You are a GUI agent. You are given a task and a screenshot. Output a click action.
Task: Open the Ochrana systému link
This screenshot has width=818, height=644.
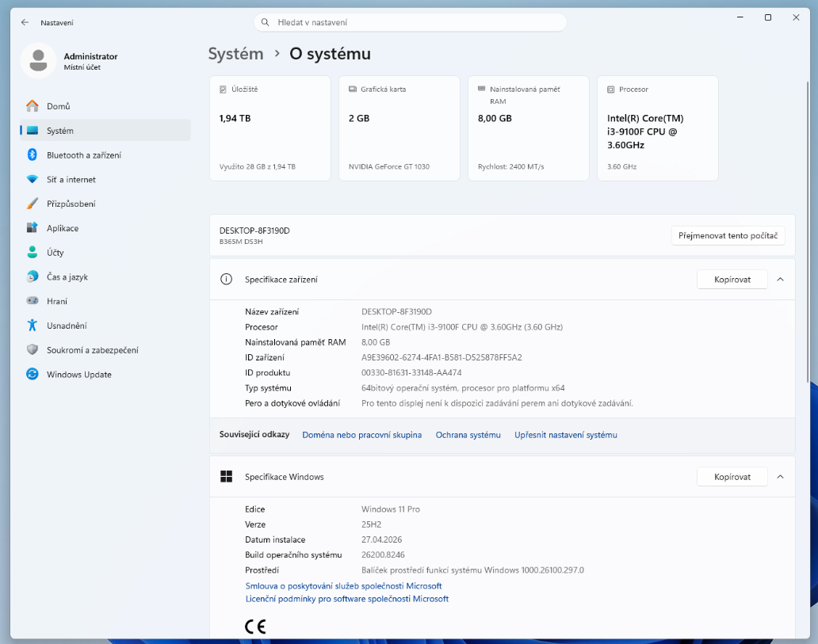pyautogui.click(x=468, y=435)
